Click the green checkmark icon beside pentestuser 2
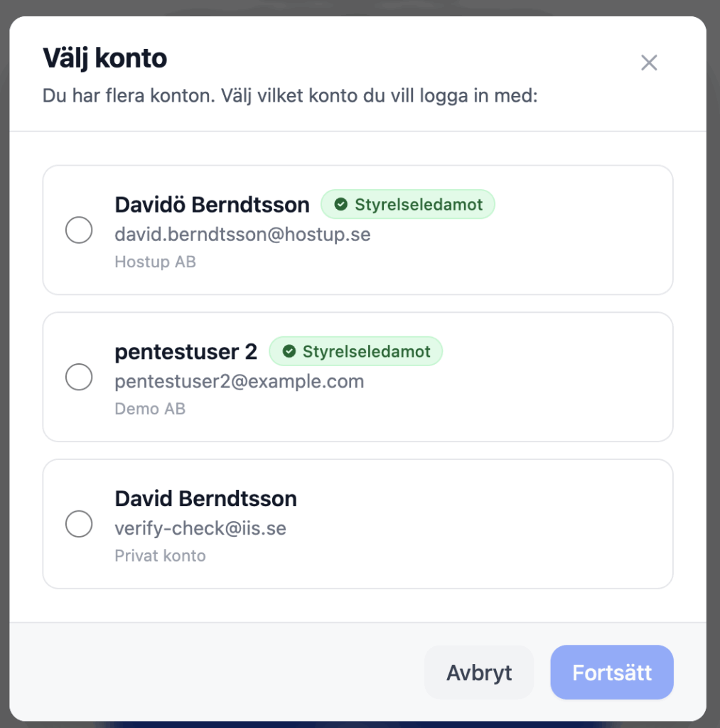720x728 pixels. pos(289,351)
